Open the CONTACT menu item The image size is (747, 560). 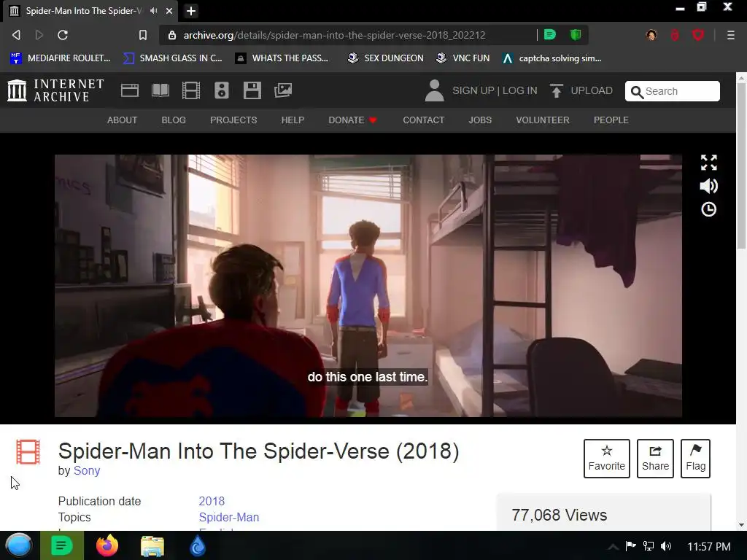(x=424, y=120)
